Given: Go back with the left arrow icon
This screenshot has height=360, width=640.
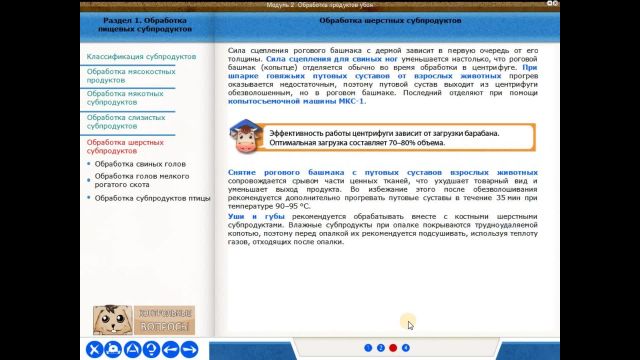Looking at the screenshot, I should 171,349.
